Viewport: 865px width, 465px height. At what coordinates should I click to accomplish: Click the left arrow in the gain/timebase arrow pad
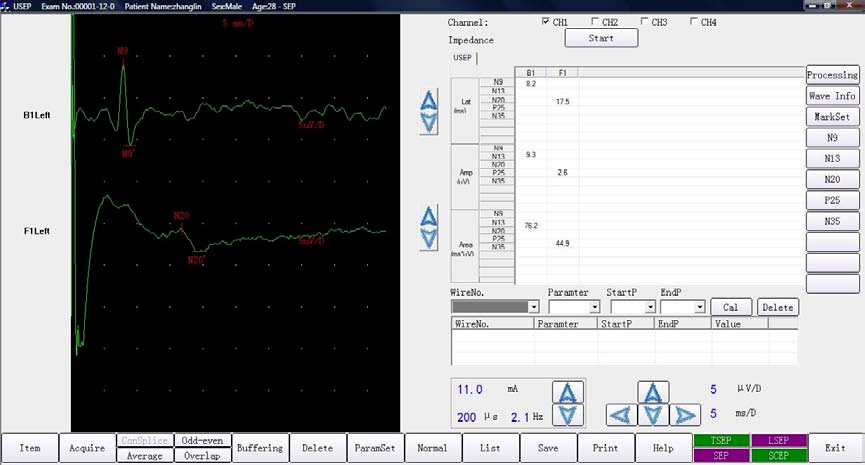click(x=622, y=415)
